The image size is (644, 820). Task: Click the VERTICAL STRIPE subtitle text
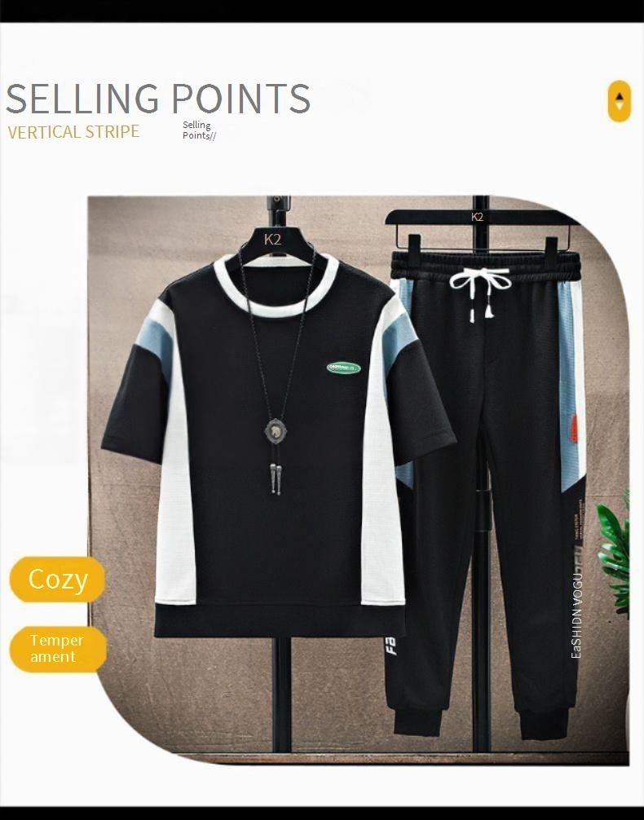pyautogui.click(x=73, y=132)
